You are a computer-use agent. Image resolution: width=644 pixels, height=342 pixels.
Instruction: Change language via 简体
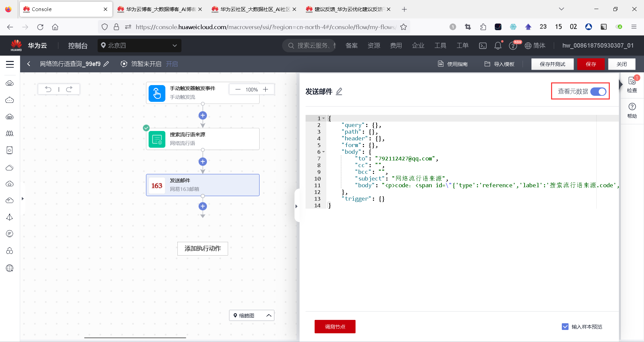(535, 46)
